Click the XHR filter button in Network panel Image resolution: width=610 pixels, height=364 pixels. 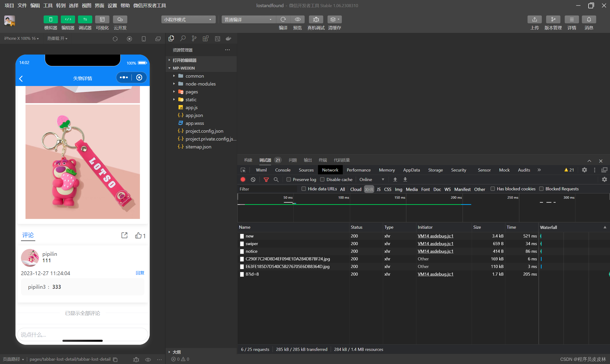(x=369, y=189)
